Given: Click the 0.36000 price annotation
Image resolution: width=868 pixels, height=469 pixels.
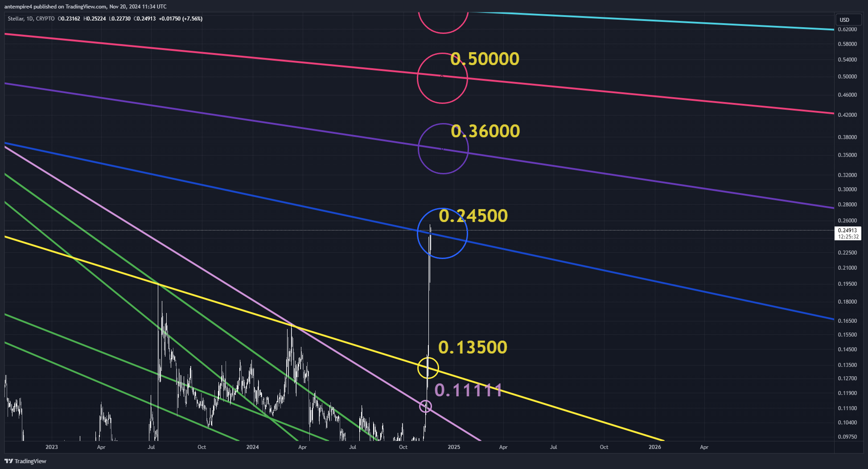Looking at the screenshot, I should click(x=485, y=131).
